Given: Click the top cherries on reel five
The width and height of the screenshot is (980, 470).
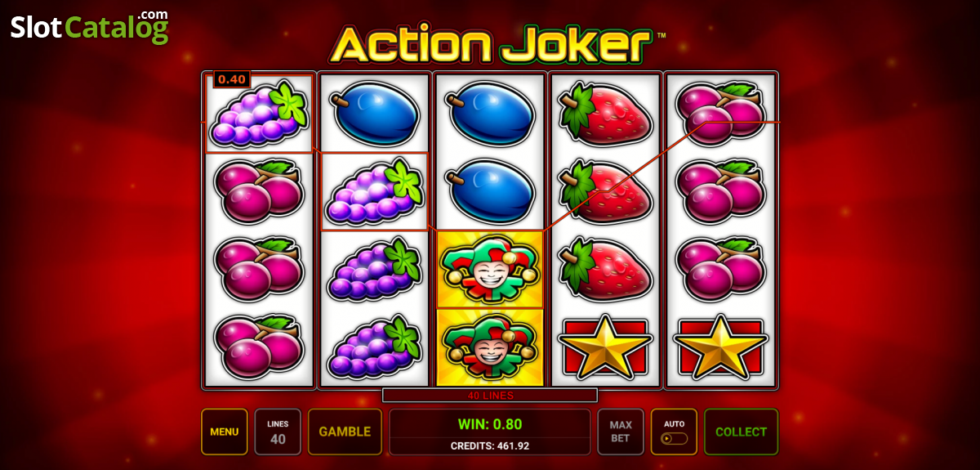Looking at the screenshot, I should [x=721, y=113].
